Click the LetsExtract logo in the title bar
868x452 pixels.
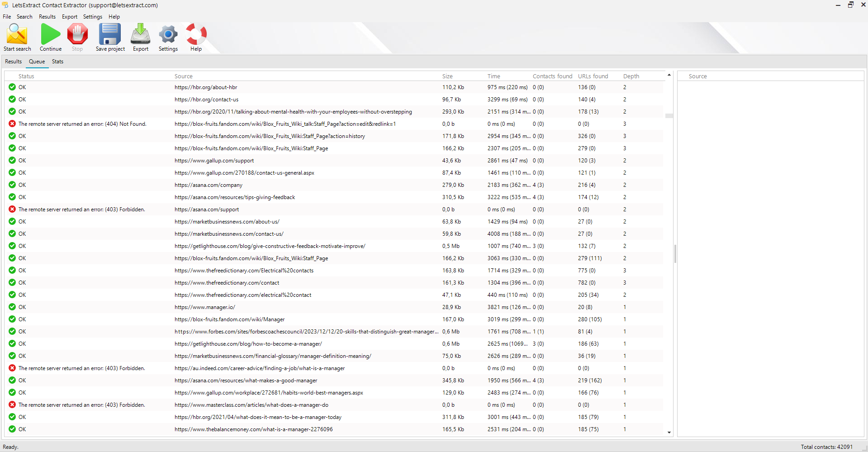[x=5, y=5]
